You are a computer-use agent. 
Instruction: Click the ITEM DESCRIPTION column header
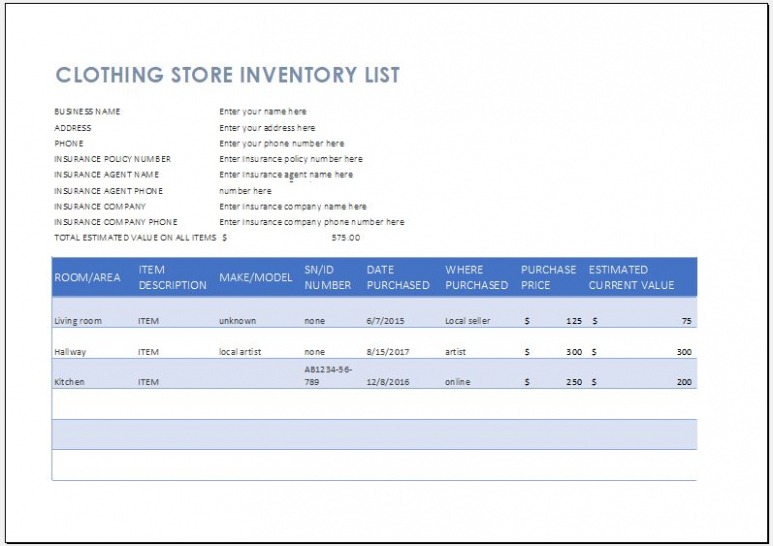172,277
